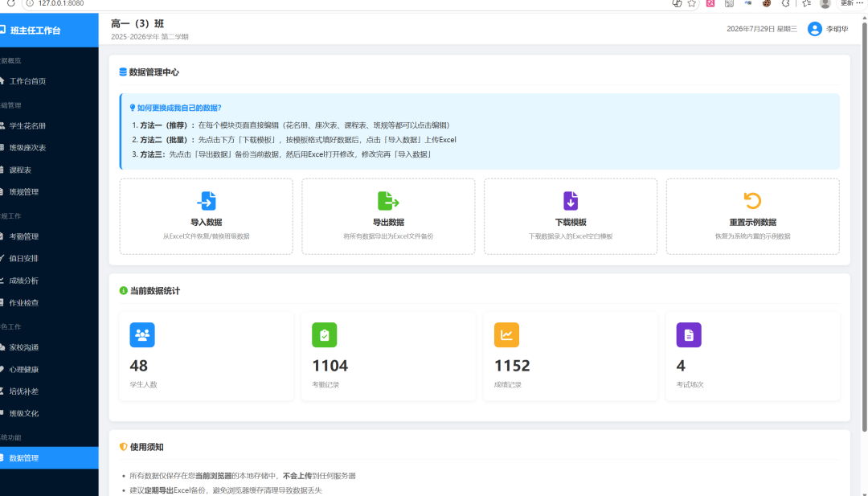This screenshot has height=496, width=868.
Task: Select the active 数据管理 sidebar item
Action: pyautogui.click(x=49, y=457)
